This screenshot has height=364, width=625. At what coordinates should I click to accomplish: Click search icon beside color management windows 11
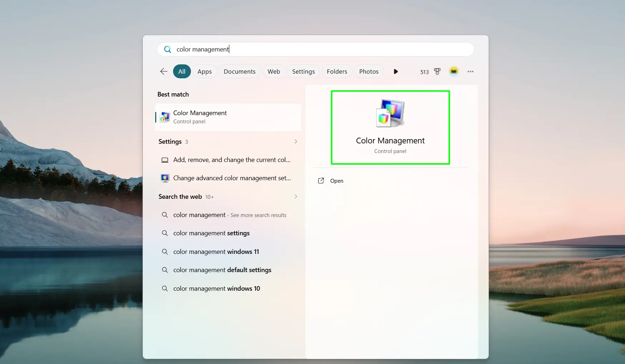coord(165,252)
